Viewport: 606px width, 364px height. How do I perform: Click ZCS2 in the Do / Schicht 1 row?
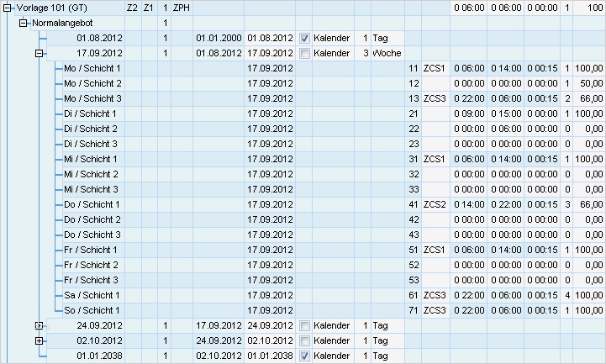(x=435, y=204)
